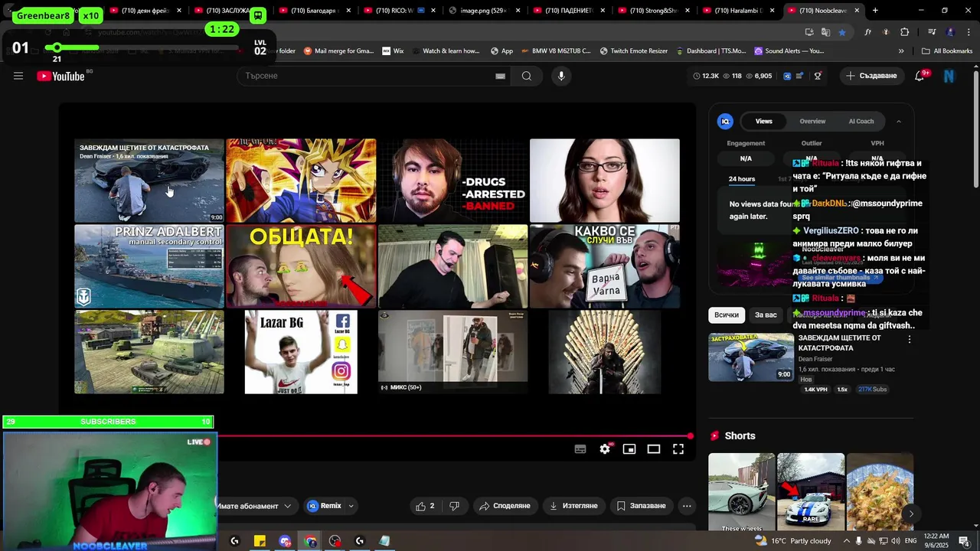Click the blue vidIQ icon in YouTube header
The image size is (980, 551).
(x=786, y=76)
